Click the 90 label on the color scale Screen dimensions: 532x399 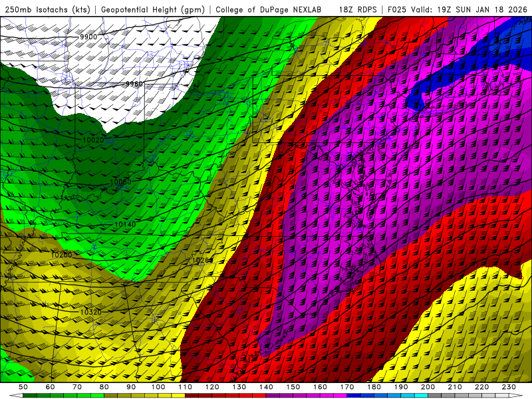point(131,387)
